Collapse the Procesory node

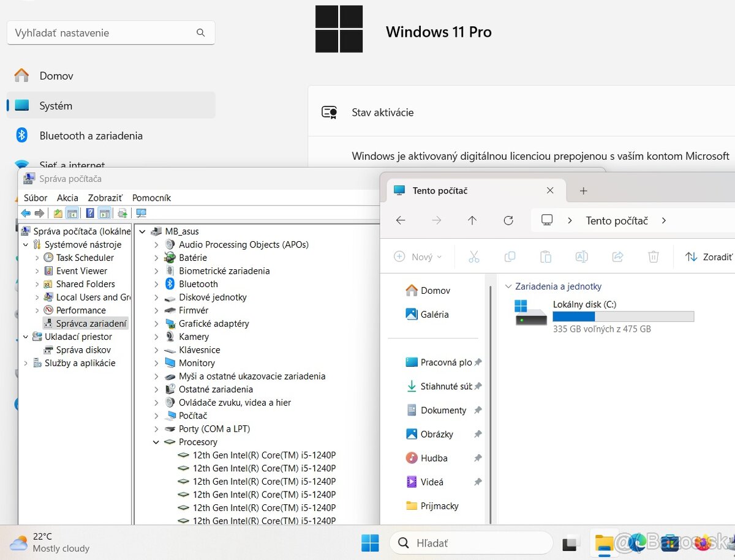point(156,442)
